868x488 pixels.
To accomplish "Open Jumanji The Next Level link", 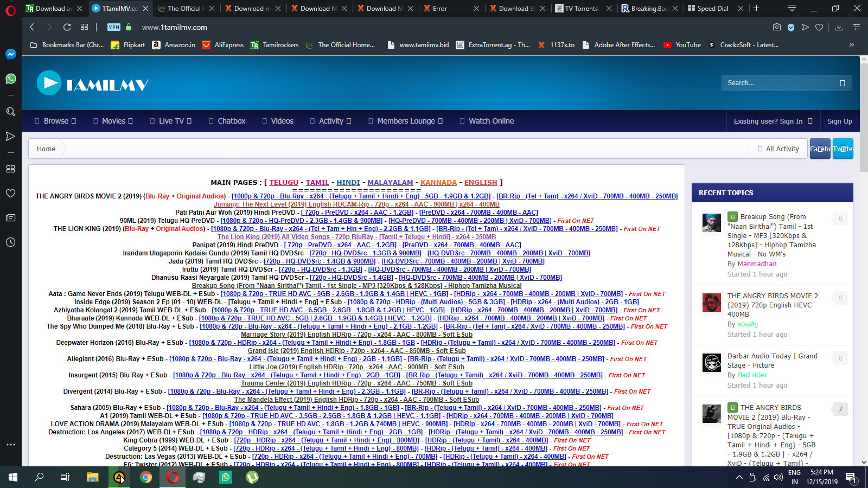I will click(x=356, y=204).
